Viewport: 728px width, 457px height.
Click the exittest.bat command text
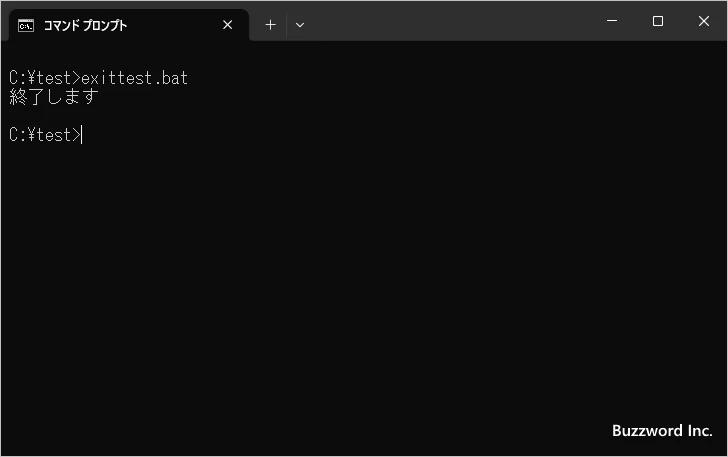tap(134, 78)
